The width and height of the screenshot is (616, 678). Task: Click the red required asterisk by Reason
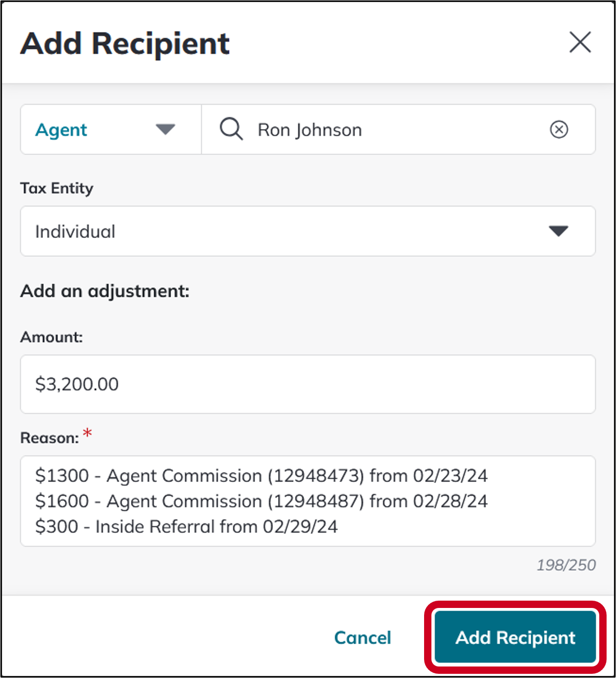[x=87, y=433]
